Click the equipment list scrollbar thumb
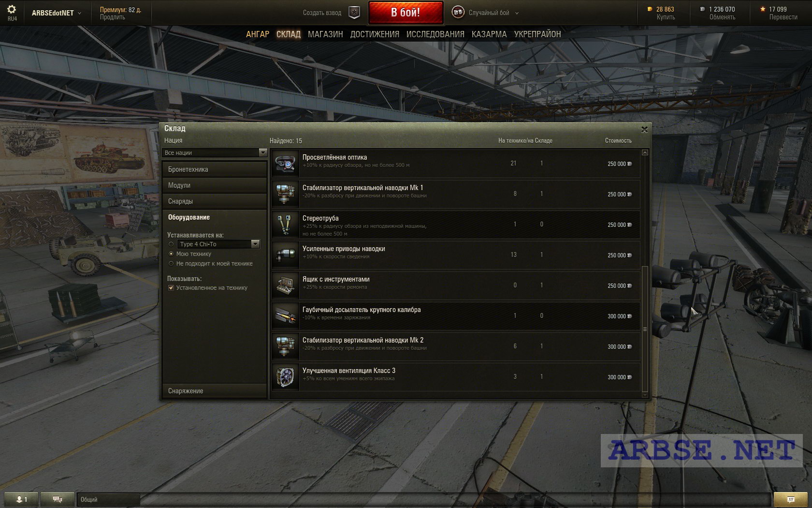The height and width of the screenshot is (508, 812). pos(645,329)
